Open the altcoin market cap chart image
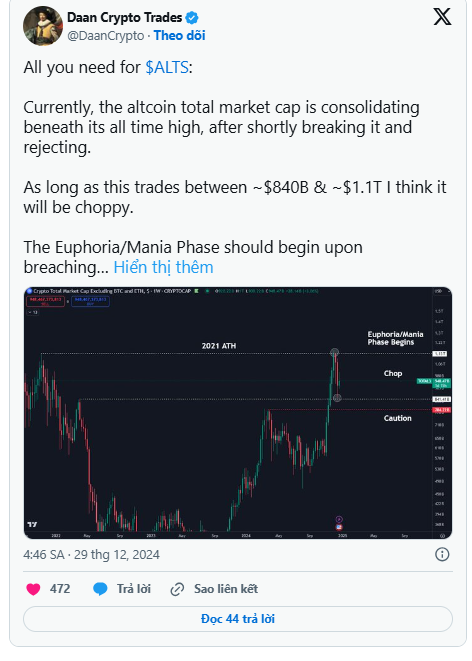472x661 pixels. click(x=238, y=413)
